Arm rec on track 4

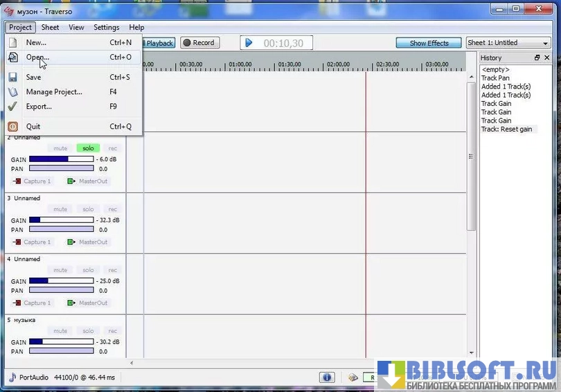click(112, 270)
